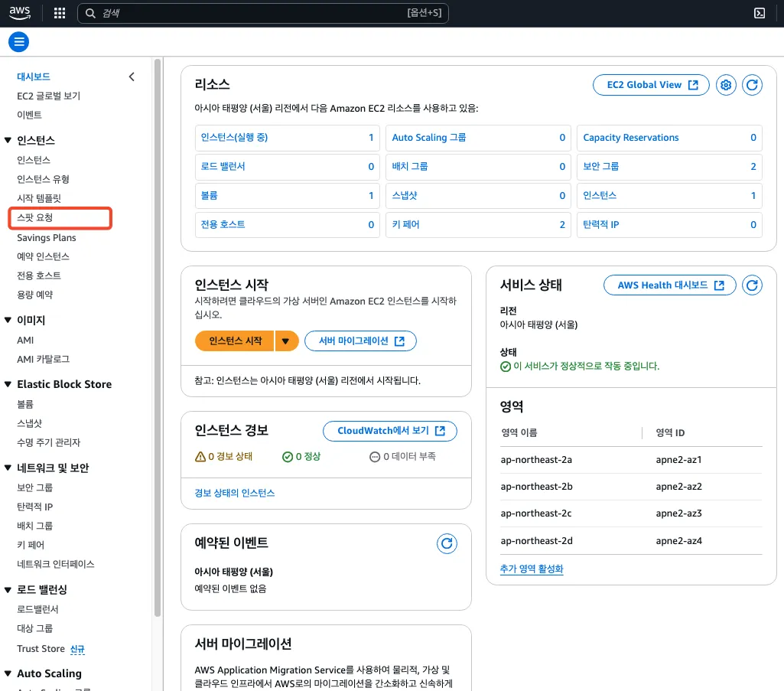
Task: Click 서버 마이그레이션 button
Action: [360, 341]
